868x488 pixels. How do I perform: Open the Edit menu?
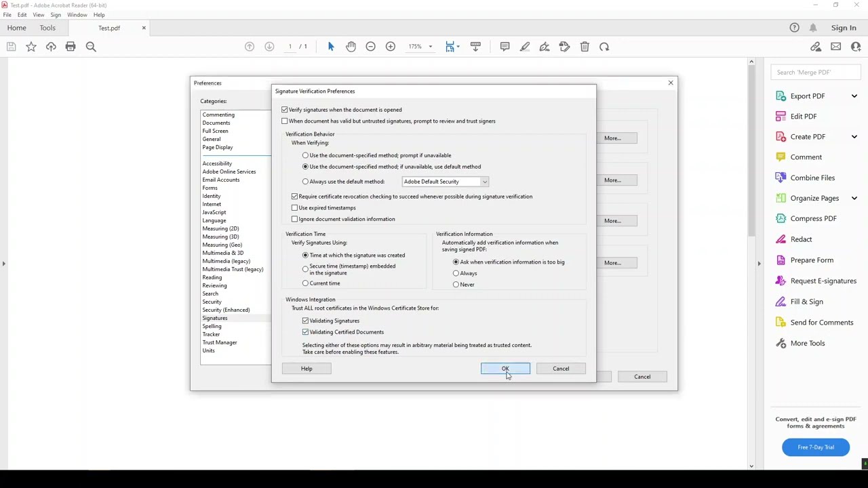[22, 15]
